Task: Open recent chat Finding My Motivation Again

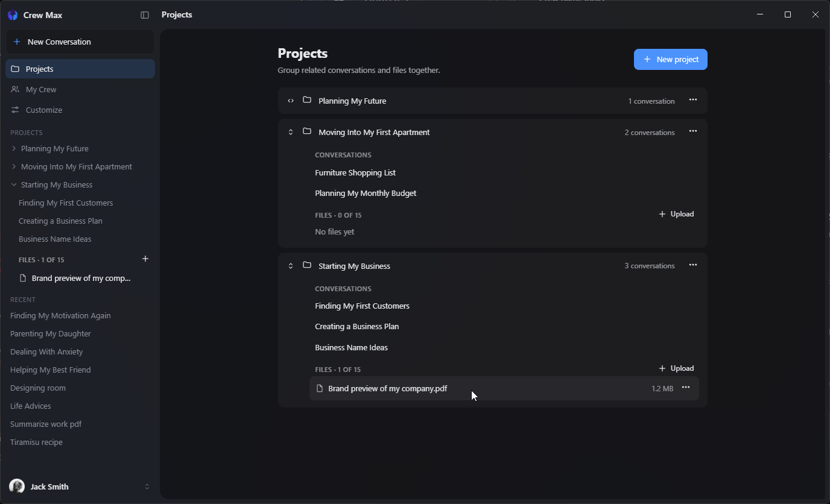Action: pyautogui.click(x=60, y=315)
